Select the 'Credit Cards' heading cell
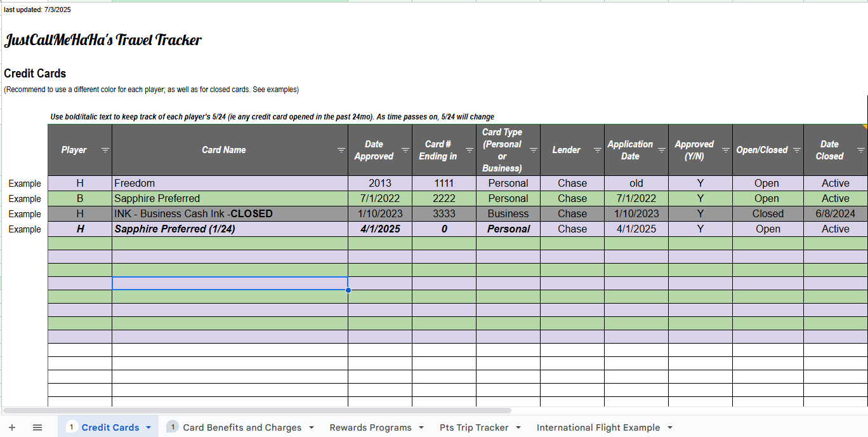This screenshot has height=437, width=868. (35, 73)
